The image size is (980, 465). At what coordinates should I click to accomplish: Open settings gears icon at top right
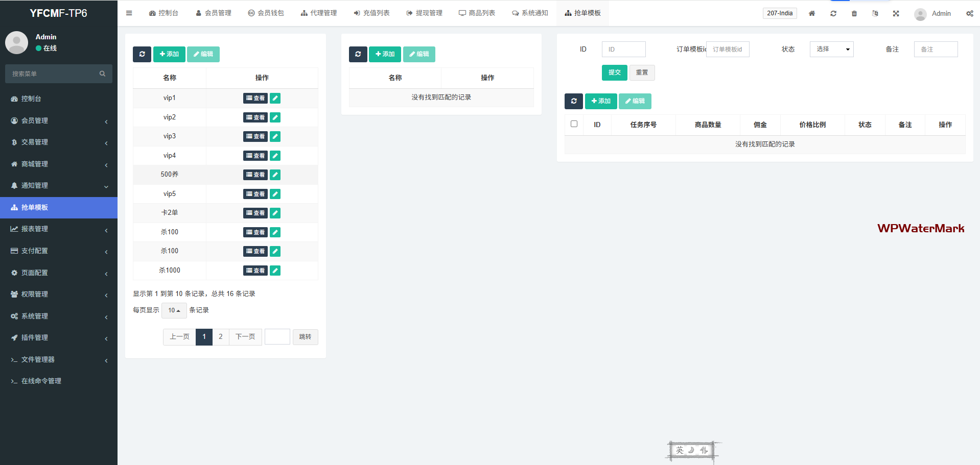coord(969,13)
